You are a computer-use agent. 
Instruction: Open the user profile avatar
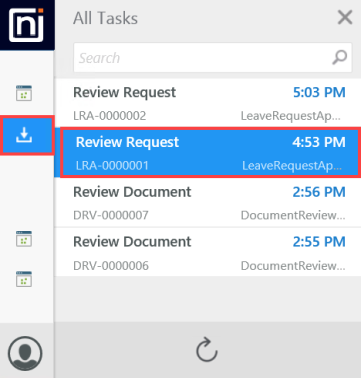pyautogui.click(x=25, y=354)
